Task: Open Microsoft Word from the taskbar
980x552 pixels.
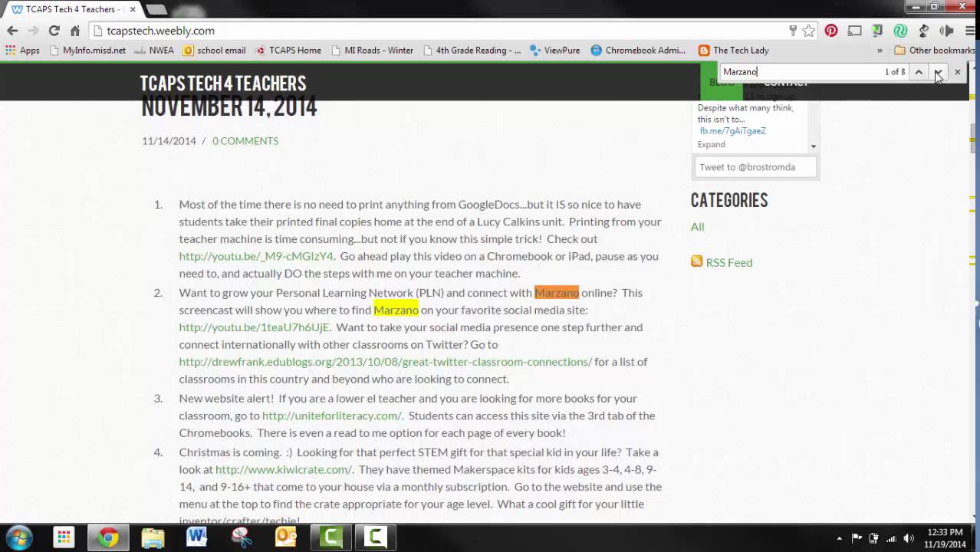Action: (x=196, y=537)
